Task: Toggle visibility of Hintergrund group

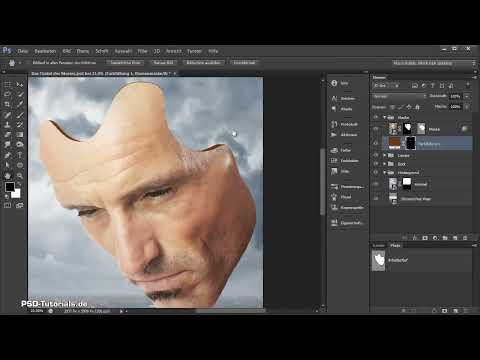Action: (x=376, y=173)
